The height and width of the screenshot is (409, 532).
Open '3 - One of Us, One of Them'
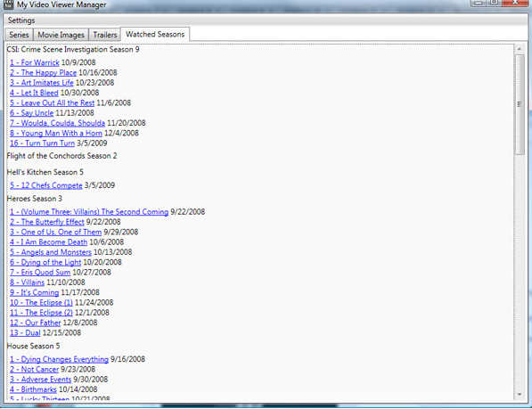(x=55, y=233)
